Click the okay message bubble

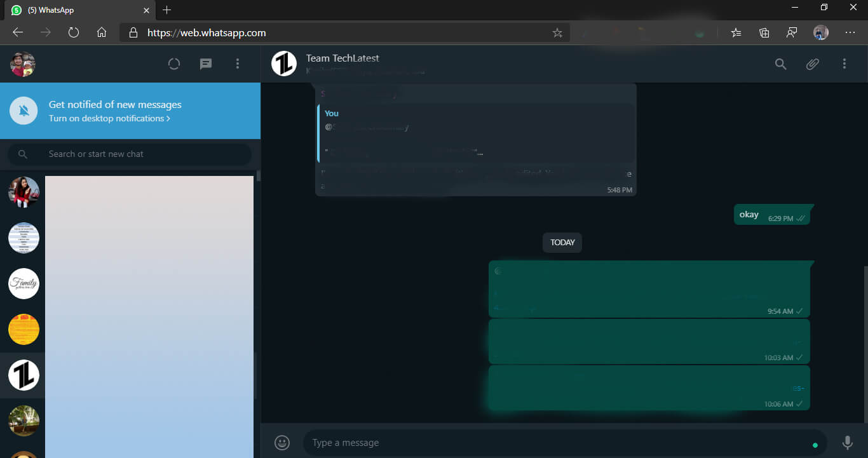click(772, 215)
